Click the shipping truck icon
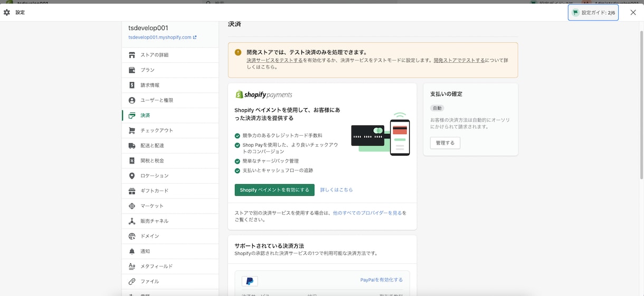The height and width of the screenshot is (296, 644). [x=132, y=146]
